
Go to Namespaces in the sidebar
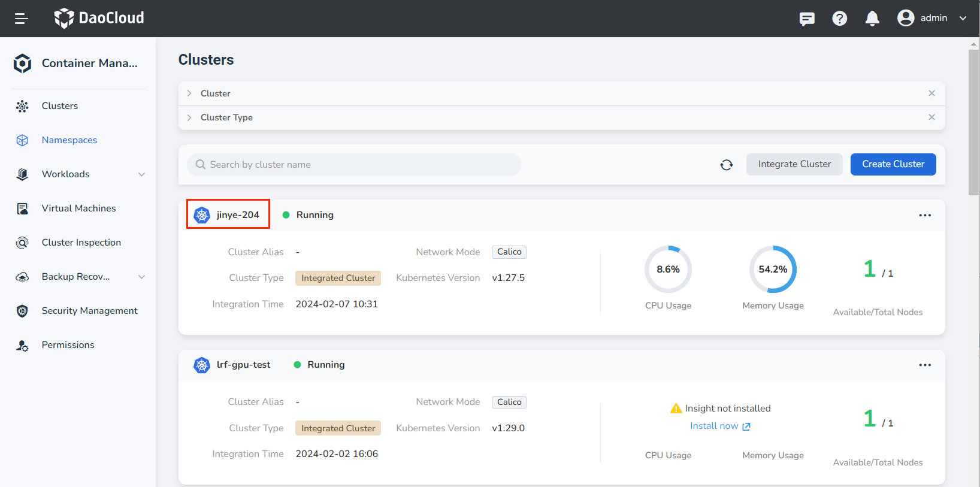tap(69, 140)
